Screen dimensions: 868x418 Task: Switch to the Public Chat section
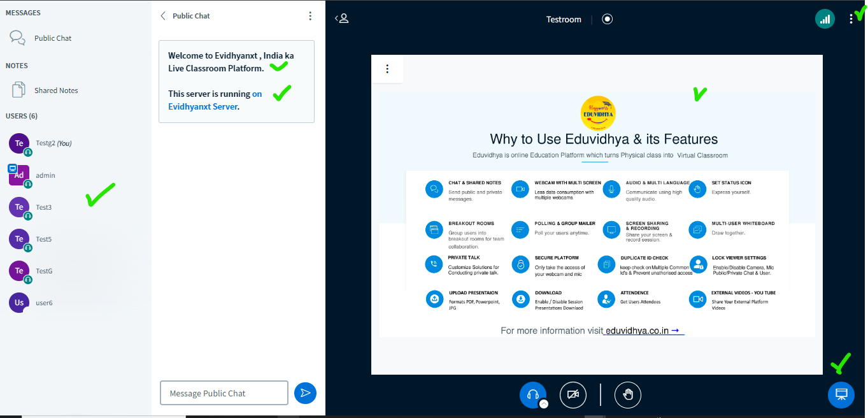tap(52, 38)
